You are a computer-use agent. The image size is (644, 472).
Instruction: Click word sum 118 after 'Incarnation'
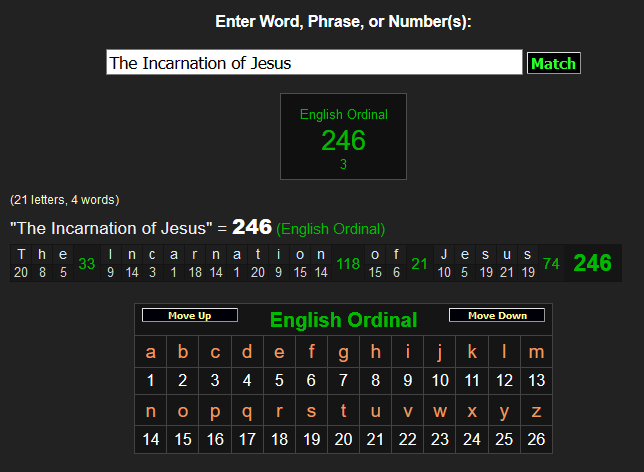point(348,264)
